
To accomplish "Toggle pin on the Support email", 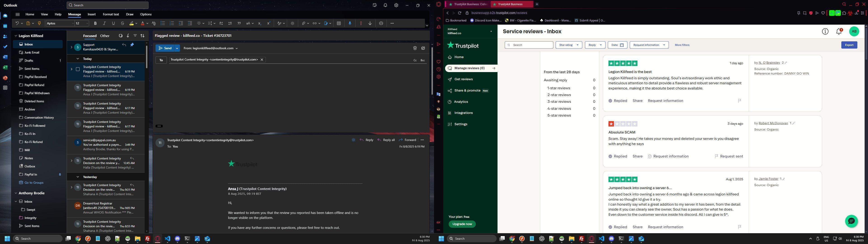I will 132,45.
